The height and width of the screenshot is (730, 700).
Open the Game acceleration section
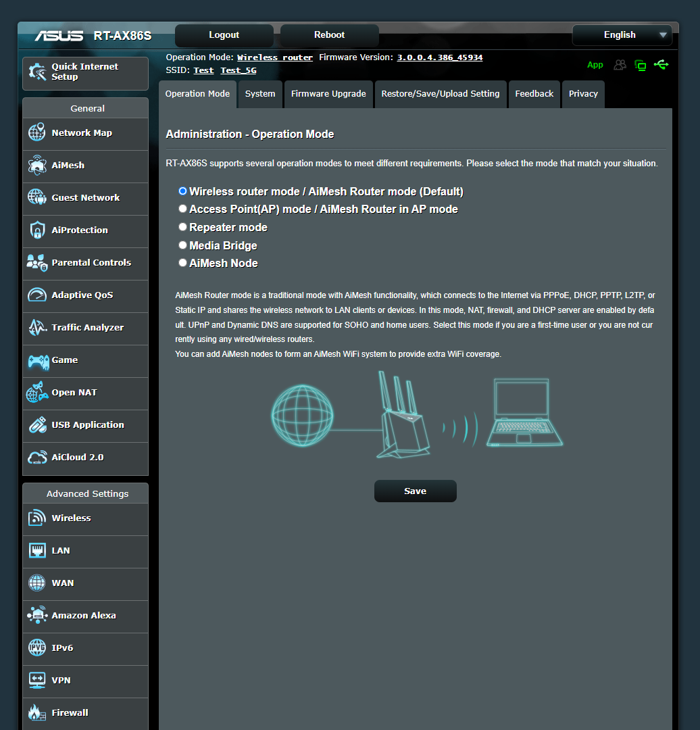tap(65, 360)
